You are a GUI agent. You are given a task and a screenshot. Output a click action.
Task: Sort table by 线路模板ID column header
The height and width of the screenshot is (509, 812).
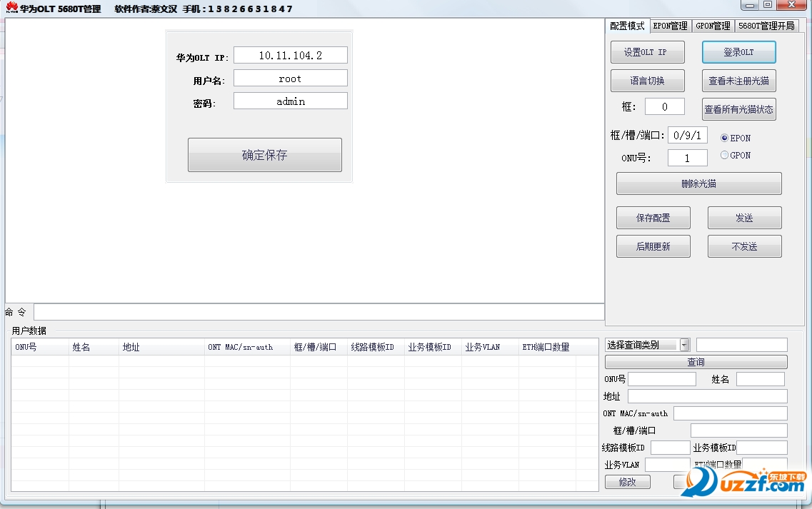376,347
